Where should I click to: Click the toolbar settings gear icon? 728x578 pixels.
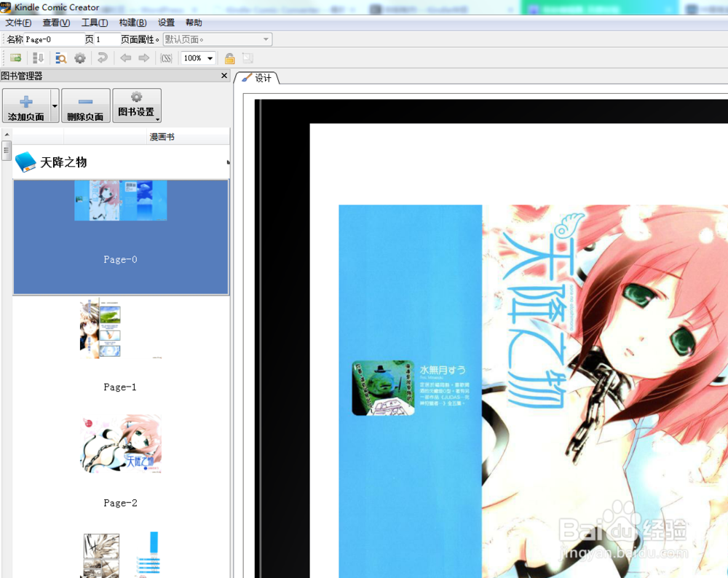(x=80, y=58)
